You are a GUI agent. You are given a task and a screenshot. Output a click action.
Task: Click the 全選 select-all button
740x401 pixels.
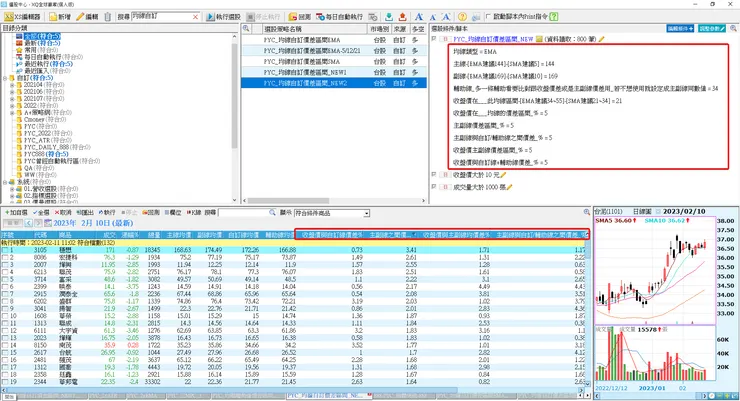click(41, 213)
